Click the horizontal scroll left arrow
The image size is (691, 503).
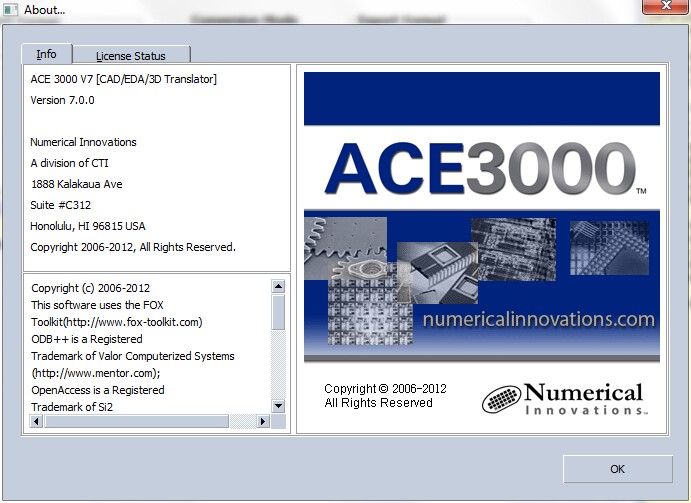pos(36,421)
